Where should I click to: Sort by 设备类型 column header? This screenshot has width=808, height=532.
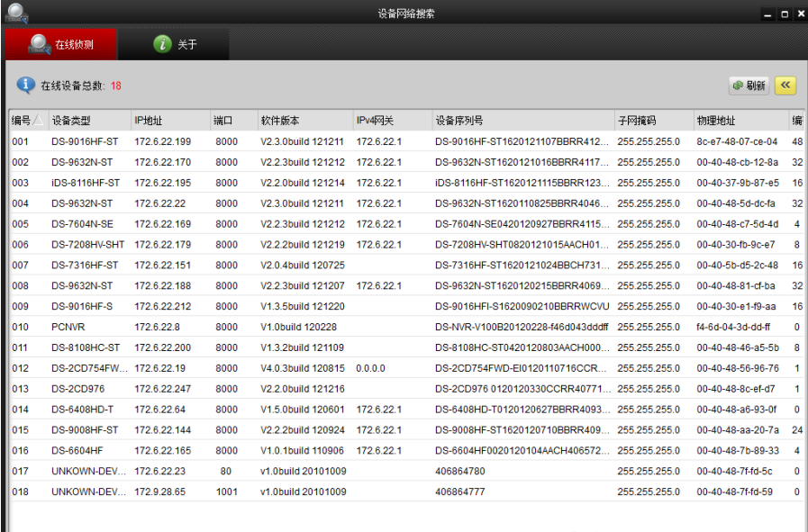point(71,121)
